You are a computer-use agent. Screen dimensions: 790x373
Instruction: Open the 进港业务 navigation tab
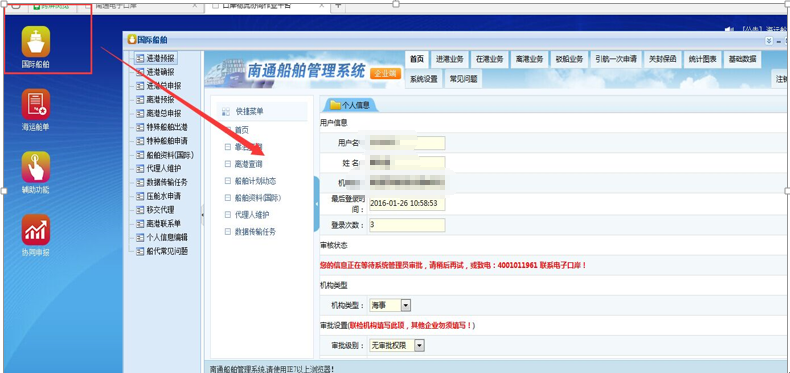point(449,59)
